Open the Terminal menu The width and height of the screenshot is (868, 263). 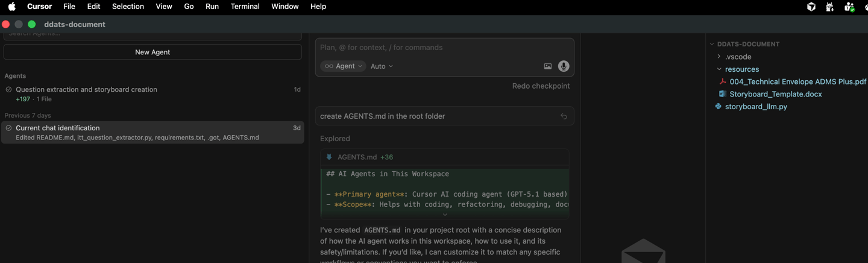click(245, 7)
